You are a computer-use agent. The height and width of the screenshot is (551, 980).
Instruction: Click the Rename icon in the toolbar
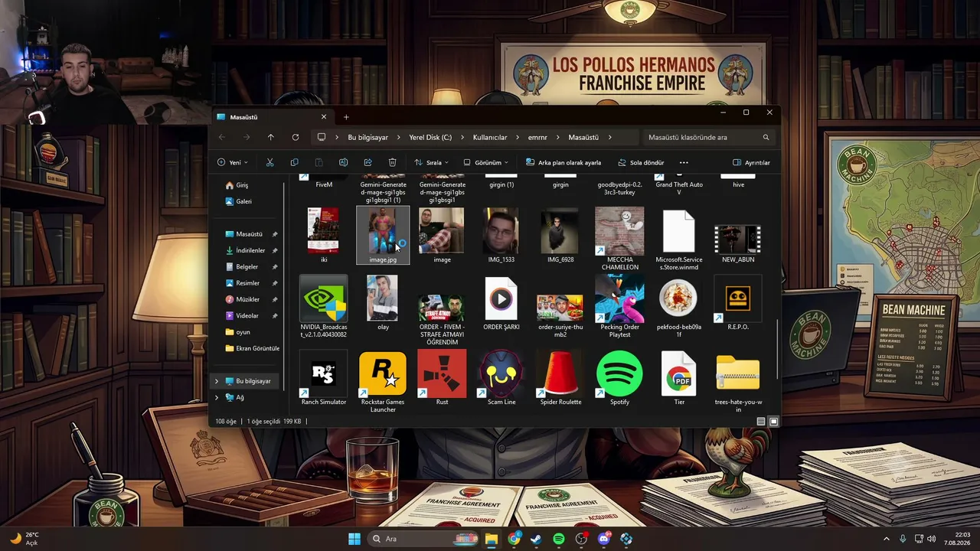coord(343,162)
